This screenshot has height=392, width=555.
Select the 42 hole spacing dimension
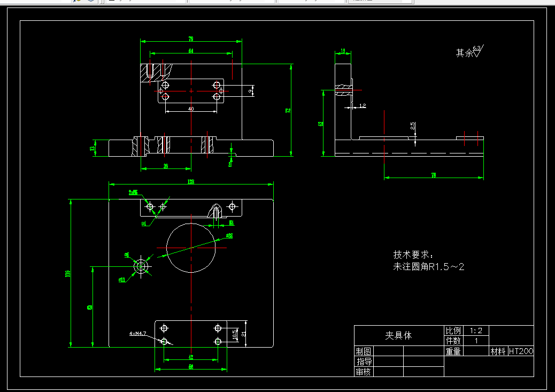191,357
